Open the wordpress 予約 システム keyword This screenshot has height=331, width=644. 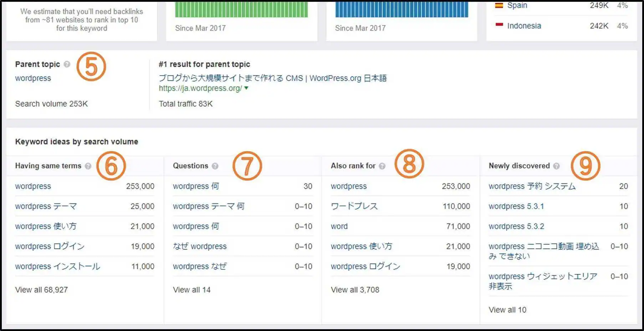(x=532, y=186)
